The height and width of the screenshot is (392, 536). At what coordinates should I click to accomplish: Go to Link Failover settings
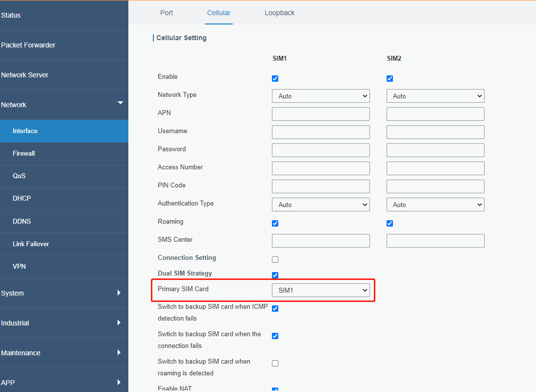coord(31,244)
